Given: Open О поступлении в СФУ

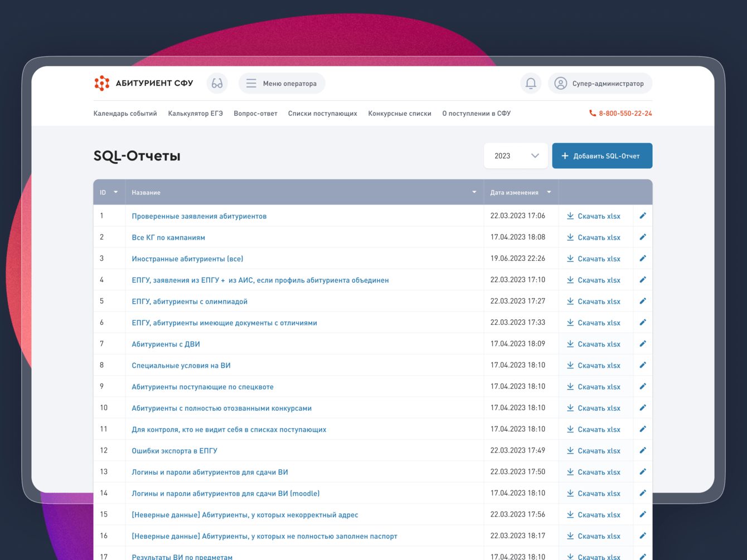Looking at the screenshot, I should (x=477, y=114).
